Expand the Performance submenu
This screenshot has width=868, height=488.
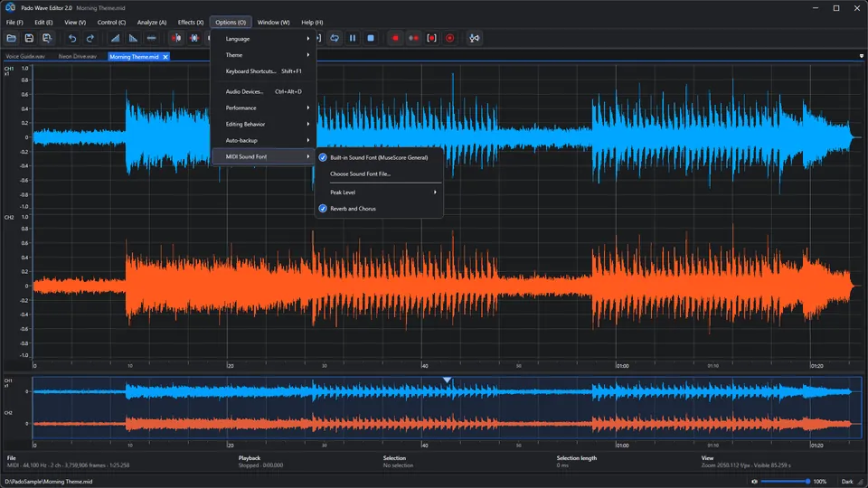(263, 108)
